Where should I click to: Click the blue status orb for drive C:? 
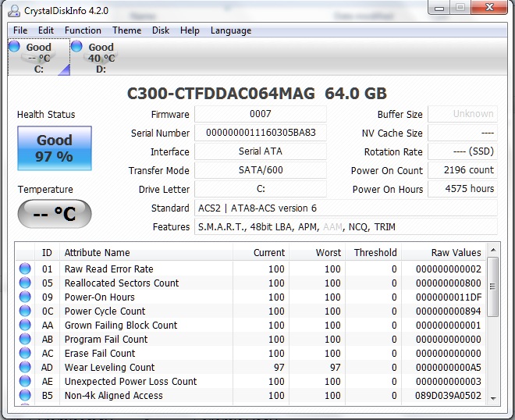[14, 46]
